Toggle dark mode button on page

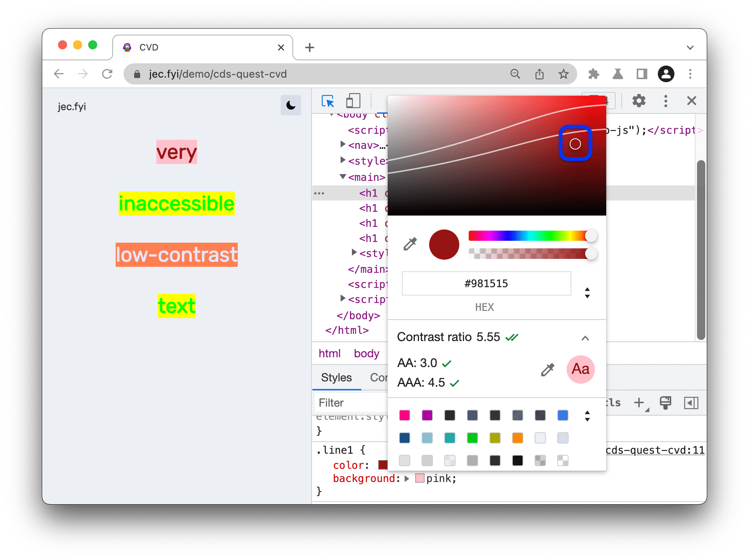click(x=290, y=105)
